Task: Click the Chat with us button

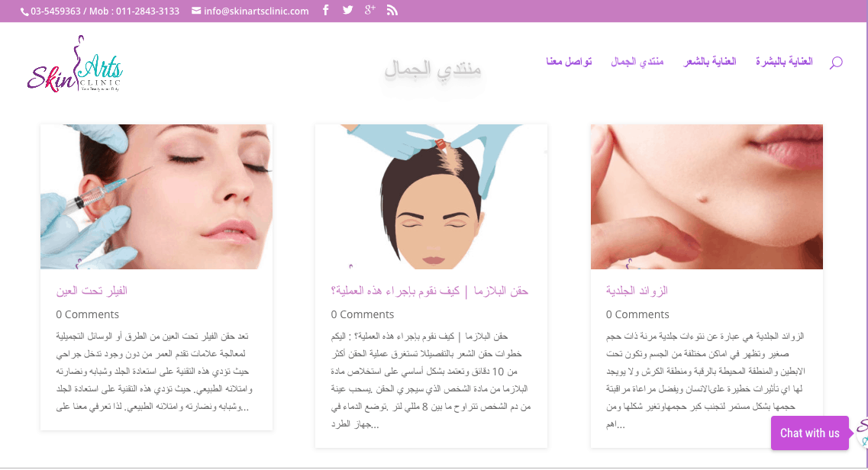Action: pyautogui.click(x=809, y=433)
